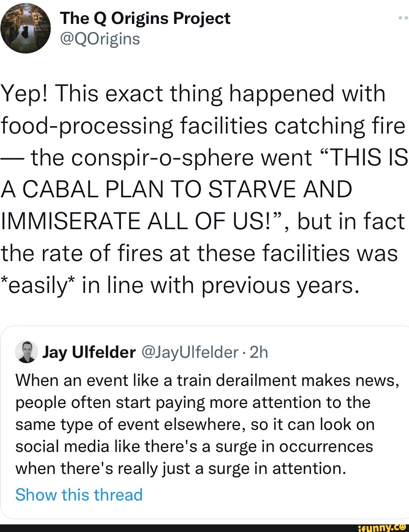The height and width of the screenshot is (532, 409).
Task: Click the "*easily*" emphasized word
Action: tap(37, 285)
